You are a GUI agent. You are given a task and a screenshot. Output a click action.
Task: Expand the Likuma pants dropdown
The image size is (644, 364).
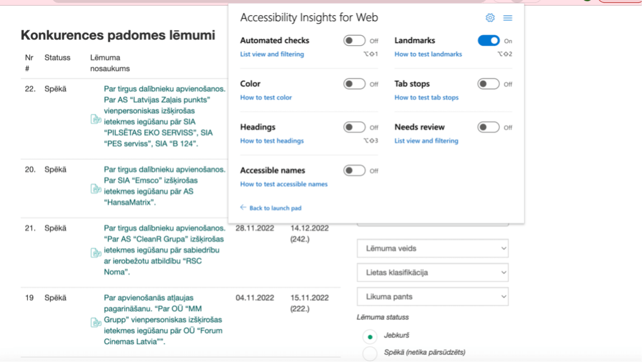pyautogui.click(x=433, y=297)
